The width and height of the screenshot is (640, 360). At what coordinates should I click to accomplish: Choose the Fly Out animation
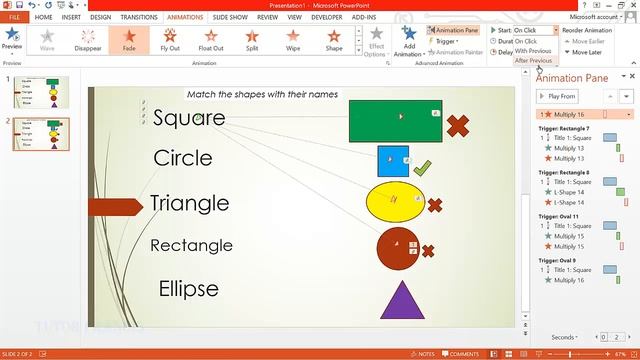point(170,40)
